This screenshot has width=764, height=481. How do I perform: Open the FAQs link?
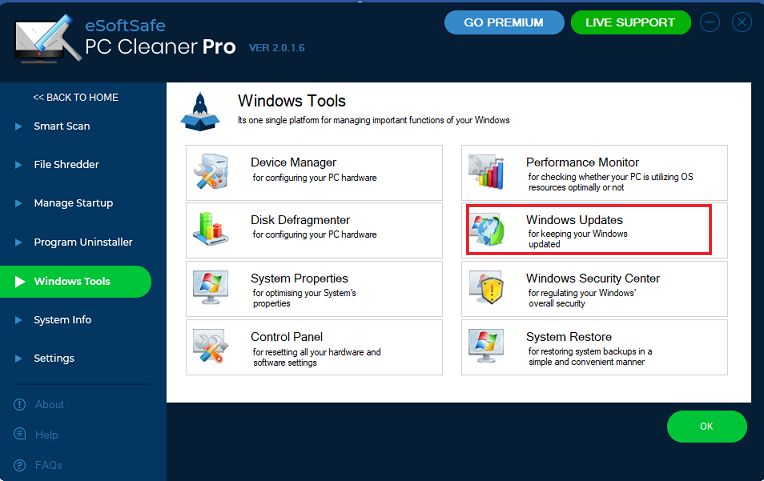coord(49,465)
